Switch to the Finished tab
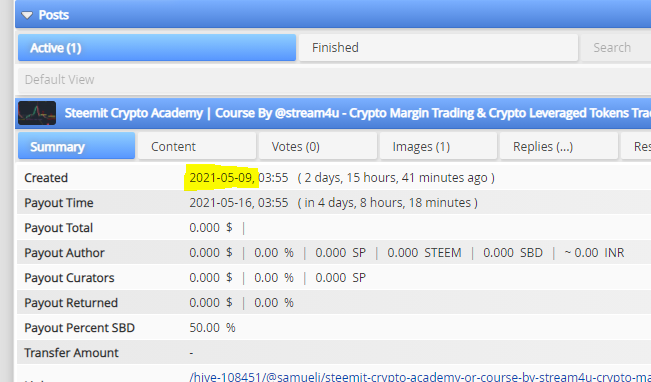 [x=438, y=48]
